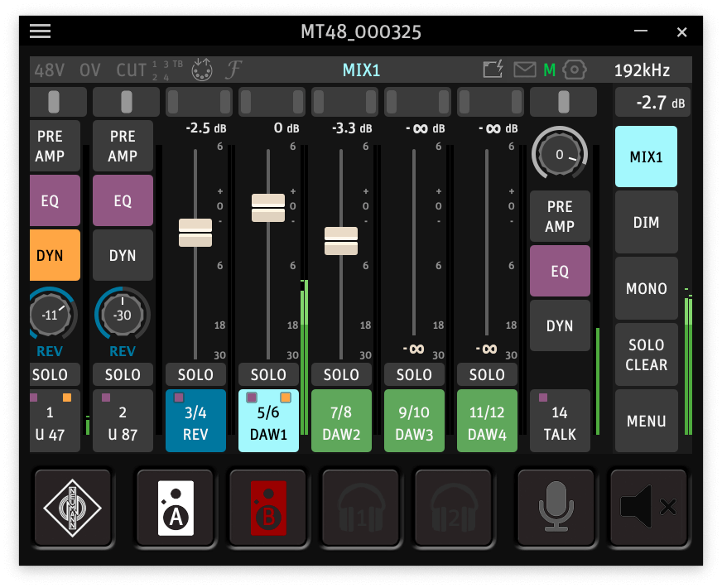The width and height of the screenshot is (722, 588).
Task: Toggle the DIM monitor button
Action: point(646,223)
